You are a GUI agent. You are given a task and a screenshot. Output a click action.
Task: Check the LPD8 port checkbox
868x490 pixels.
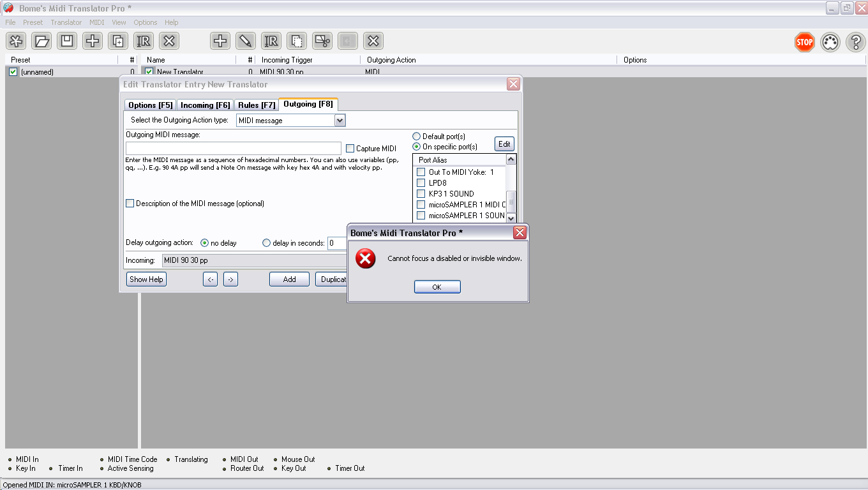coord(421,183)
